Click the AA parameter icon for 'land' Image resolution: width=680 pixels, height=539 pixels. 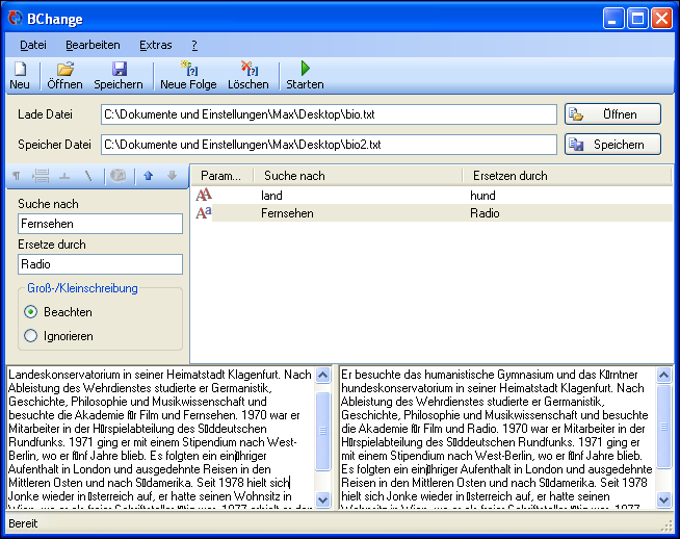(203, 195)
